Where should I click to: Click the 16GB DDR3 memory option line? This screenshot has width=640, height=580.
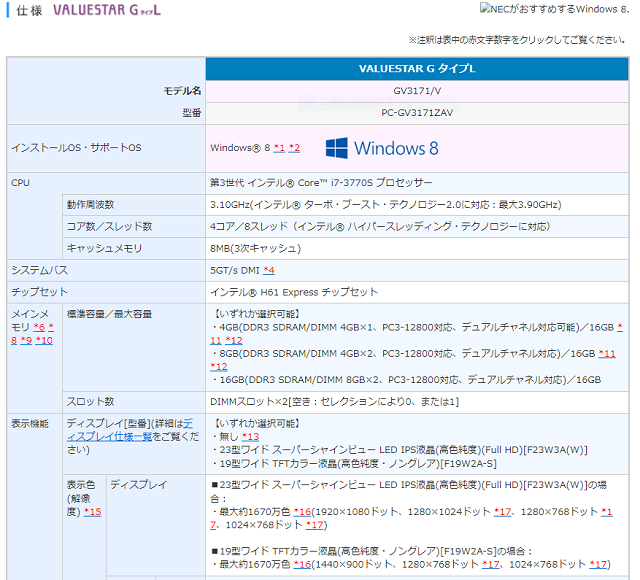(407, 380)
